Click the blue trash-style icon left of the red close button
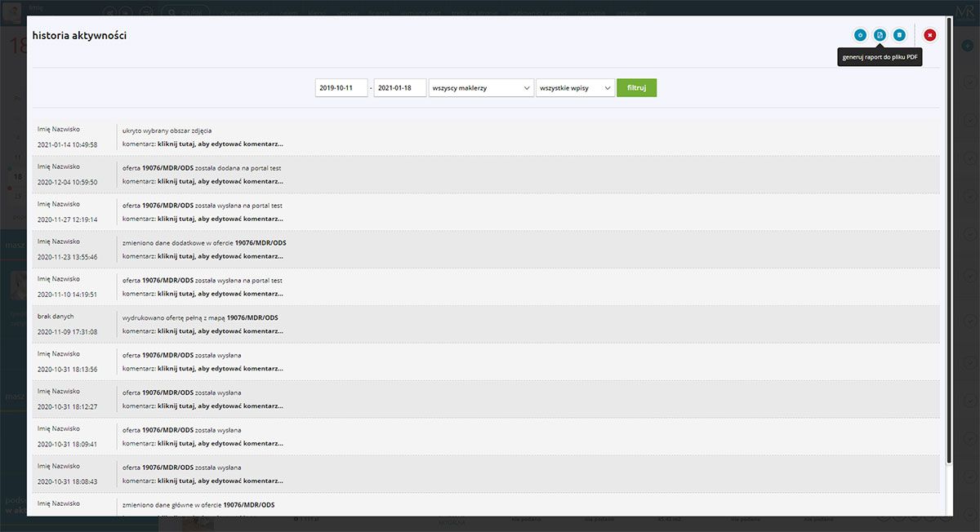Screen dimensions: 980x532 [x=899, y=35]
